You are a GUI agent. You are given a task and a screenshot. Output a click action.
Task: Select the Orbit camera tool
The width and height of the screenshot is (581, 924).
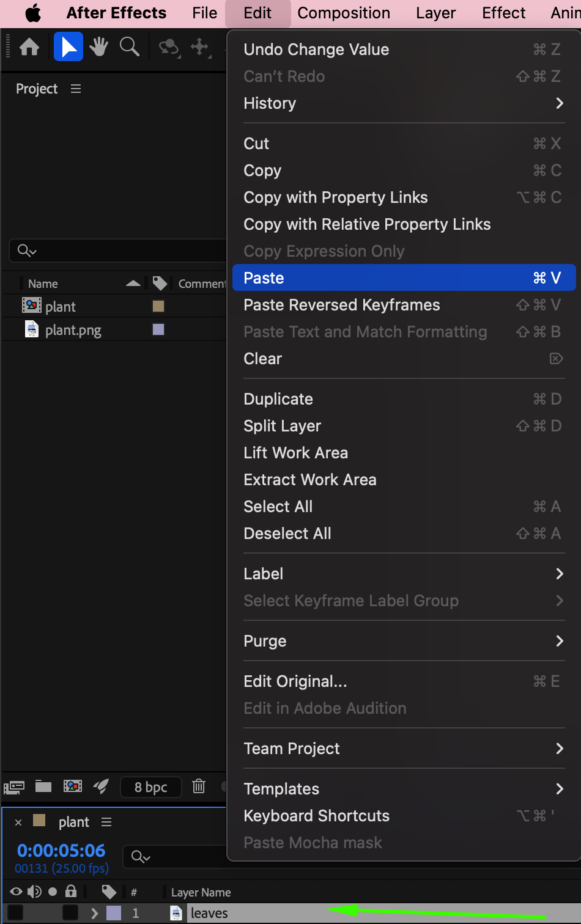click(168, 47)
